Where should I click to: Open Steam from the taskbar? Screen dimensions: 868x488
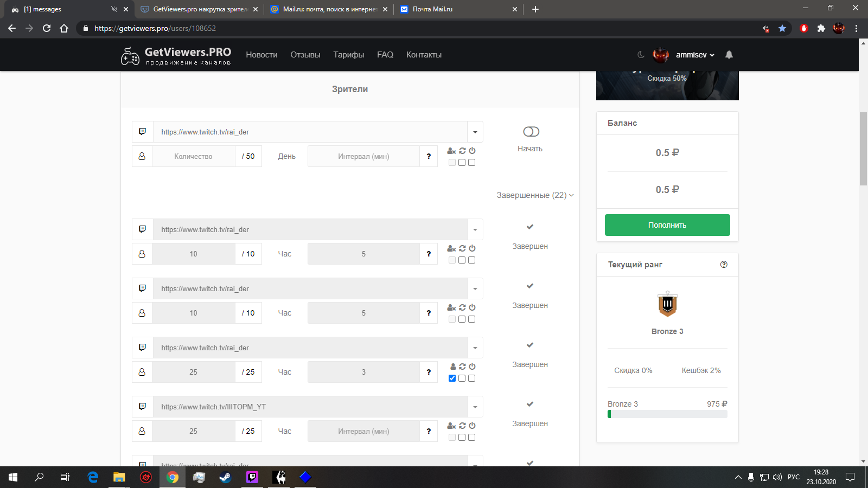point(225,477)
